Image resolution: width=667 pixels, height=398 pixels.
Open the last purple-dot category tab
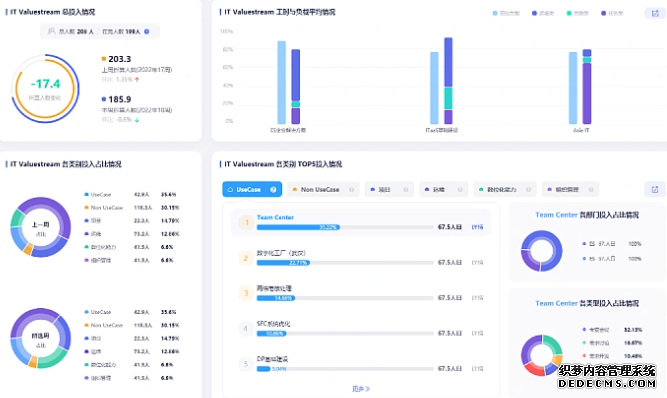570,190
